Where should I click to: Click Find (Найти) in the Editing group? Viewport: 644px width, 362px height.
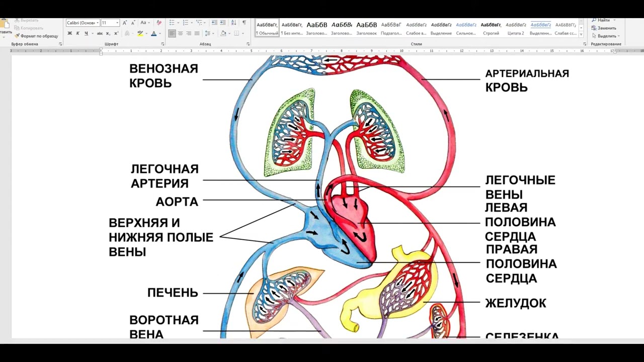601,20
